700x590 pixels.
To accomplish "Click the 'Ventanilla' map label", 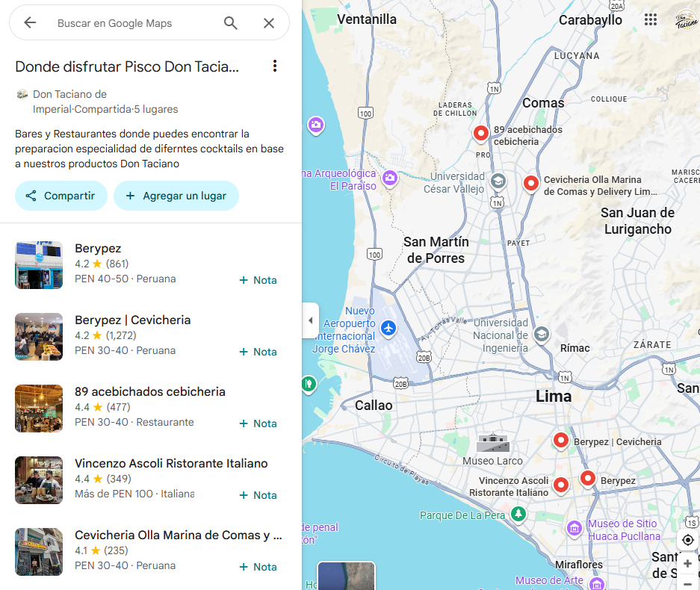I will 367,19.
